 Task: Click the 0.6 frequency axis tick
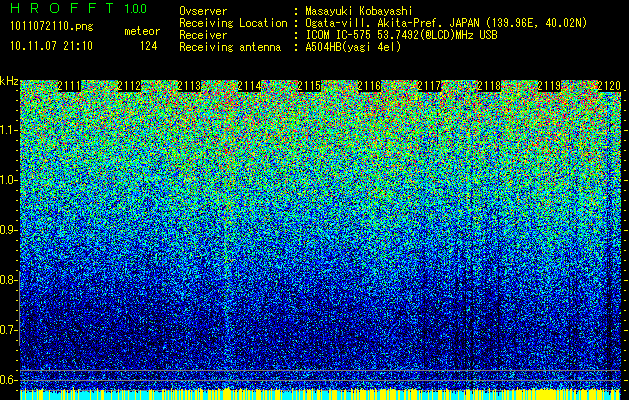coord(9,380)
